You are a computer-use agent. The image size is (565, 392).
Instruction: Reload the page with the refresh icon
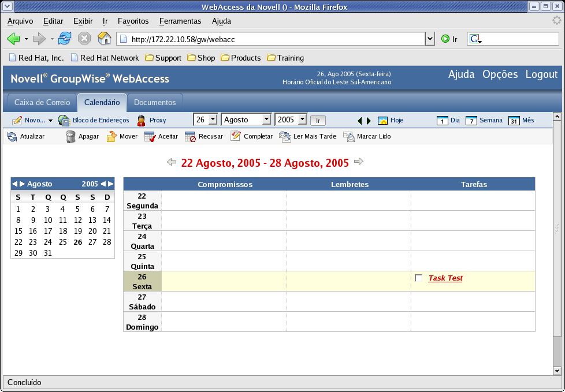(65, 38)
